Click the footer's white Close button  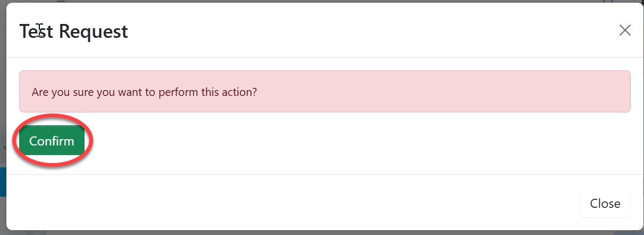[x=605, y=204]
